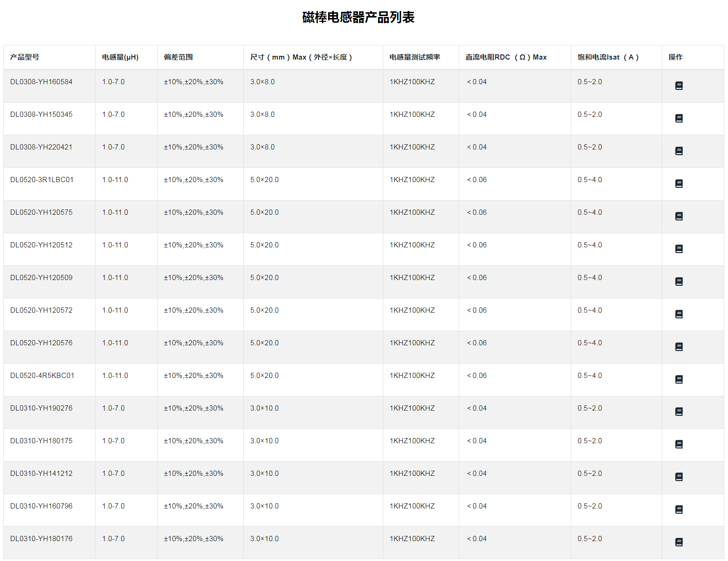Open operation icon for DL0310-YH190276
728x561 pixels.
click(x=679, y=412)
